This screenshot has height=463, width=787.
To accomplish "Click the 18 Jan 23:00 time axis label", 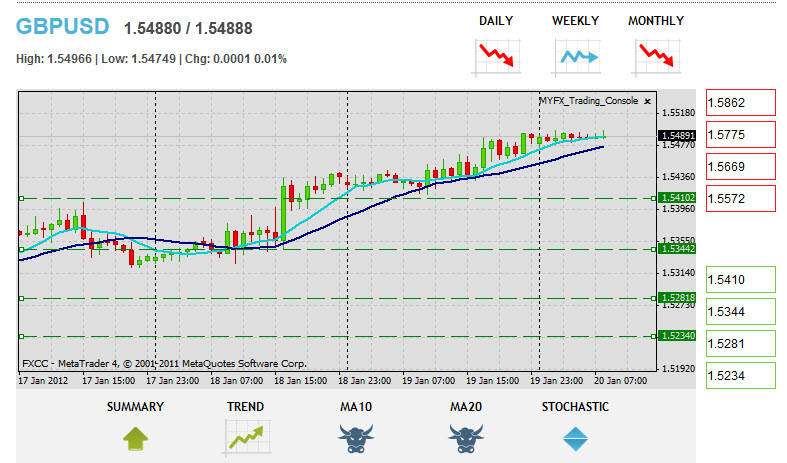I will click(364, 381).
